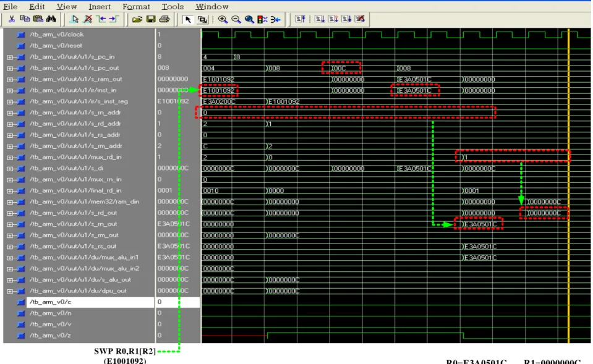The height and width of the screenshot is (364, 593).
Task: Click the blue signal icon beside /tb_arm_v0/clock
Action: 21,35
